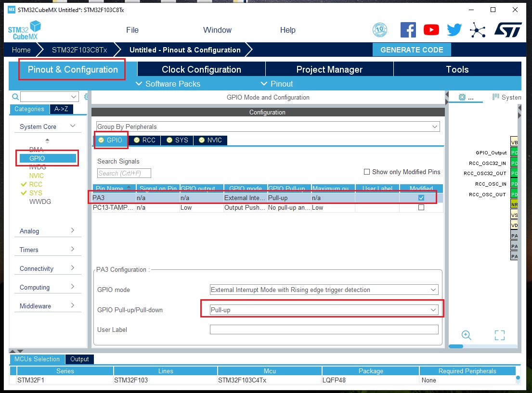This screenshot has height=393, width=532.
Task: Collapse the System Core category
Action: point(73,126)
